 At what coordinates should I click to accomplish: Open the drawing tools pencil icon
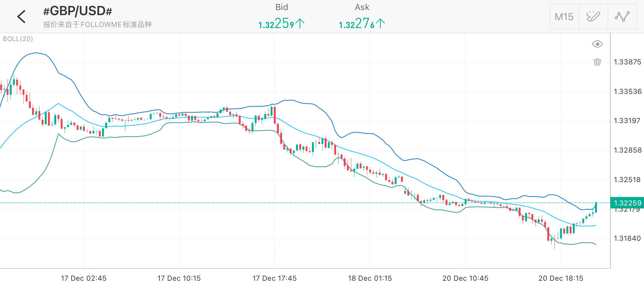[x=593, y=17]
